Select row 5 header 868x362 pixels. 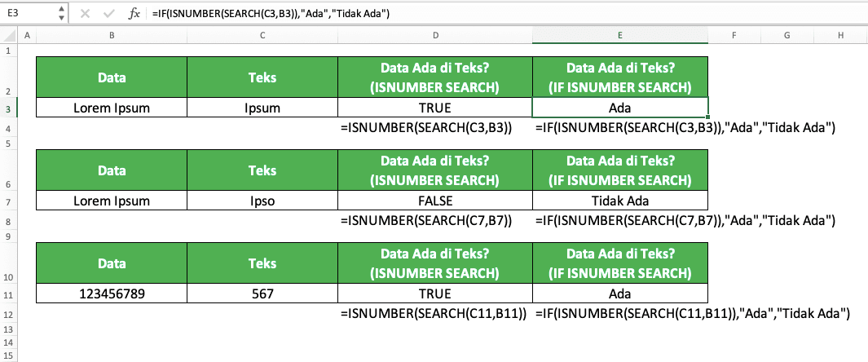click(8, 143)
